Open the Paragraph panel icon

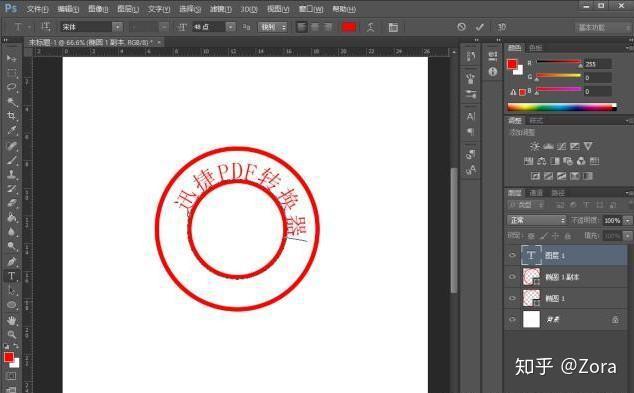[x=471, y=131]
